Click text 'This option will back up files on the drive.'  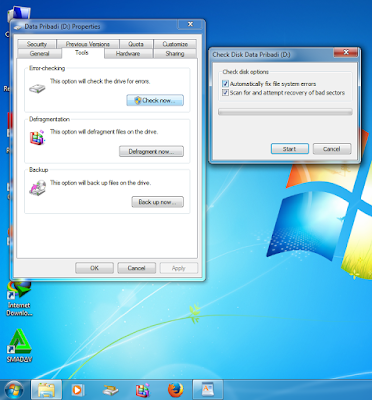[100, 183]
